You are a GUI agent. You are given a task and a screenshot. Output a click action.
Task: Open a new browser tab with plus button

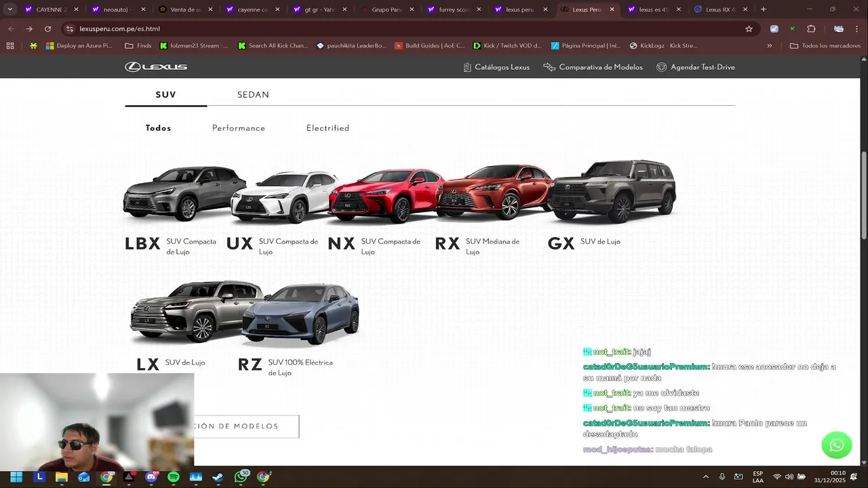coord(764,9)
